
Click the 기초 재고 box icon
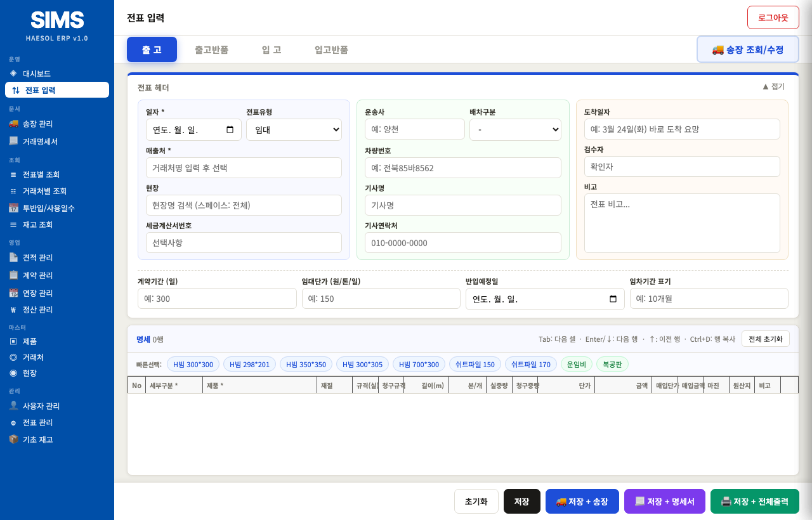coord(13,439)
